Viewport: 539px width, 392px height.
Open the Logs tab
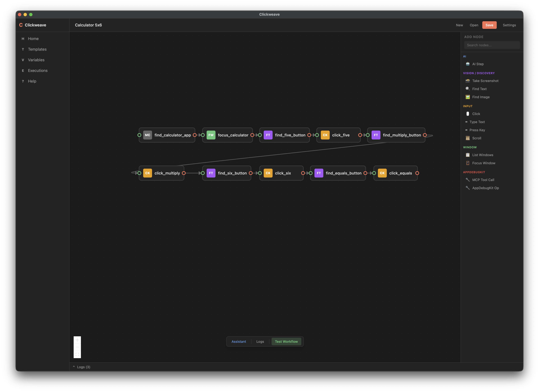click(260, 341)
